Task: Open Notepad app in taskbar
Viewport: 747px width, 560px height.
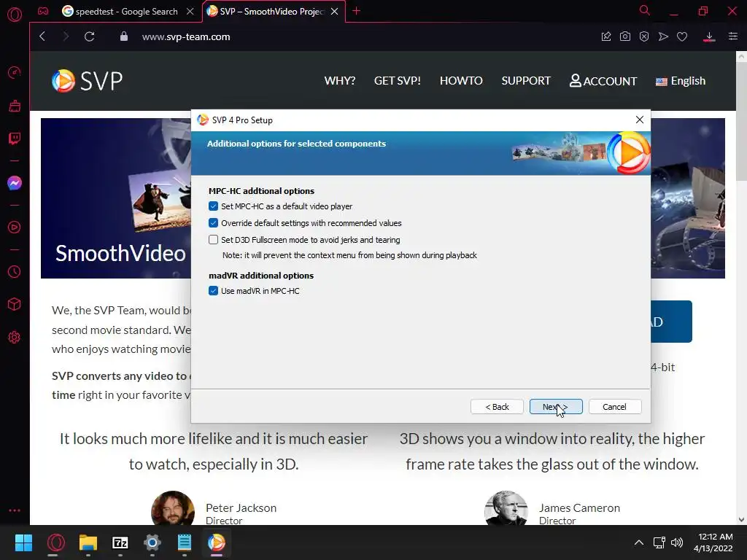Action: (185, 542)
